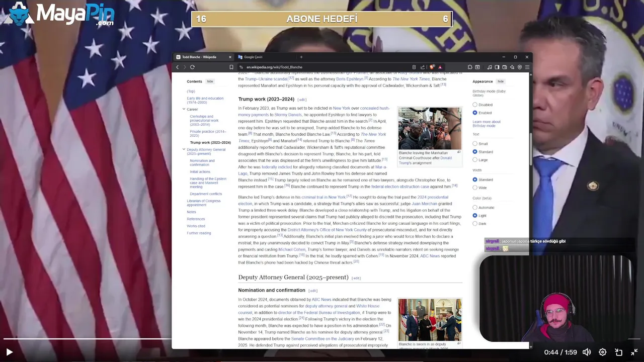Select Disabled birthday mode option
The width and height of the screenshot is (644, 362).
coord(475,105)
